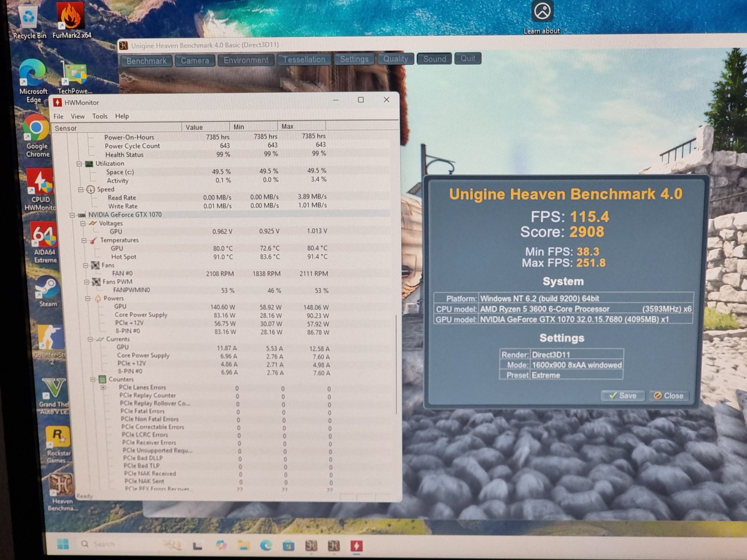Open the Help menu in HWMonitor
The width and height of the screenshot is (747, 560).
pos(122,116)
